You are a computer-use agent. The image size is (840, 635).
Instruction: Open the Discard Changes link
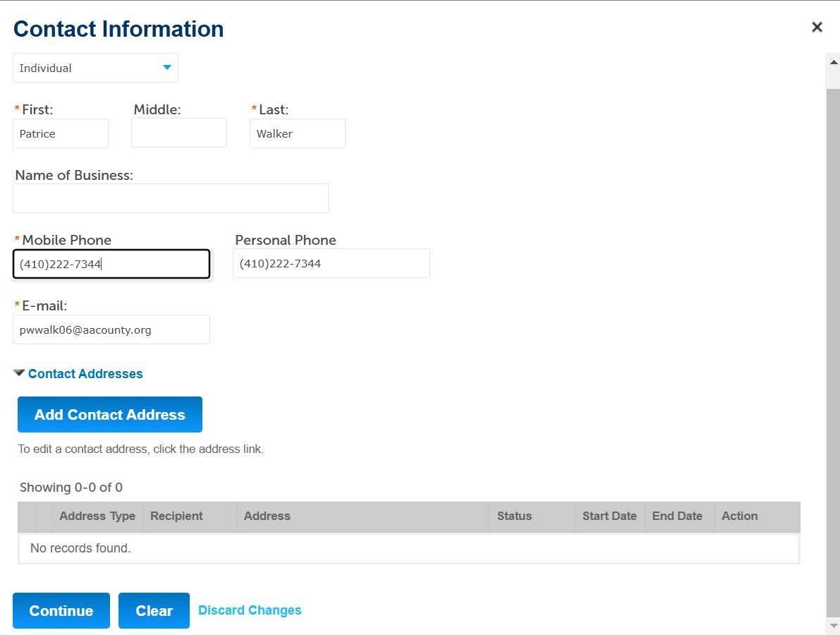(x=250, y=610)
